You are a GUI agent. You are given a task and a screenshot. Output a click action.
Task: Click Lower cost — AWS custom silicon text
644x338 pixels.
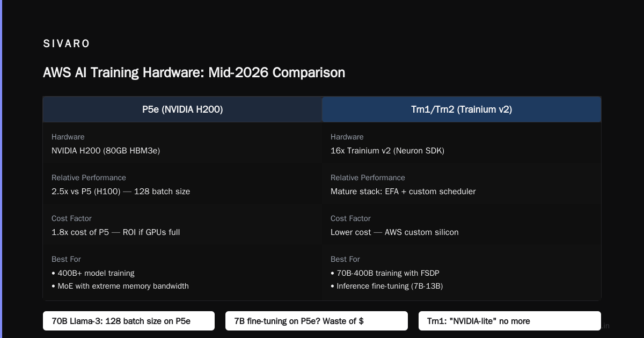coord(394,232)
